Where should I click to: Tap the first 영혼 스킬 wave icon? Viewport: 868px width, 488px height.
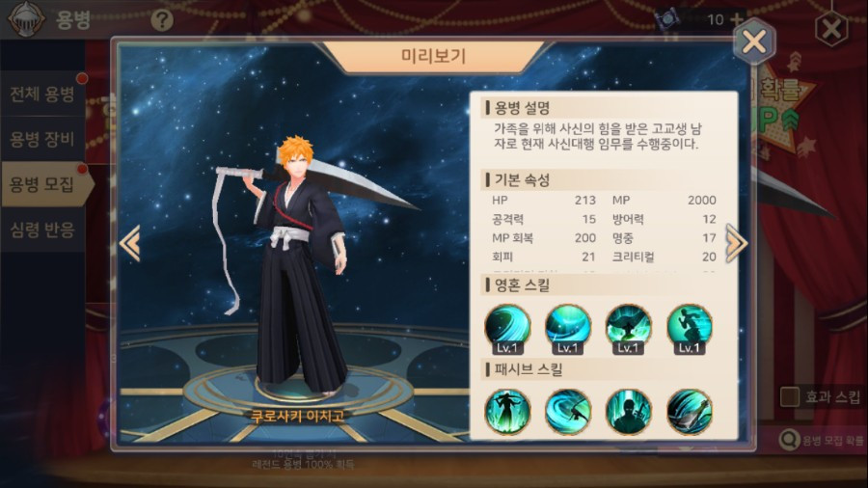pos(507,329)
